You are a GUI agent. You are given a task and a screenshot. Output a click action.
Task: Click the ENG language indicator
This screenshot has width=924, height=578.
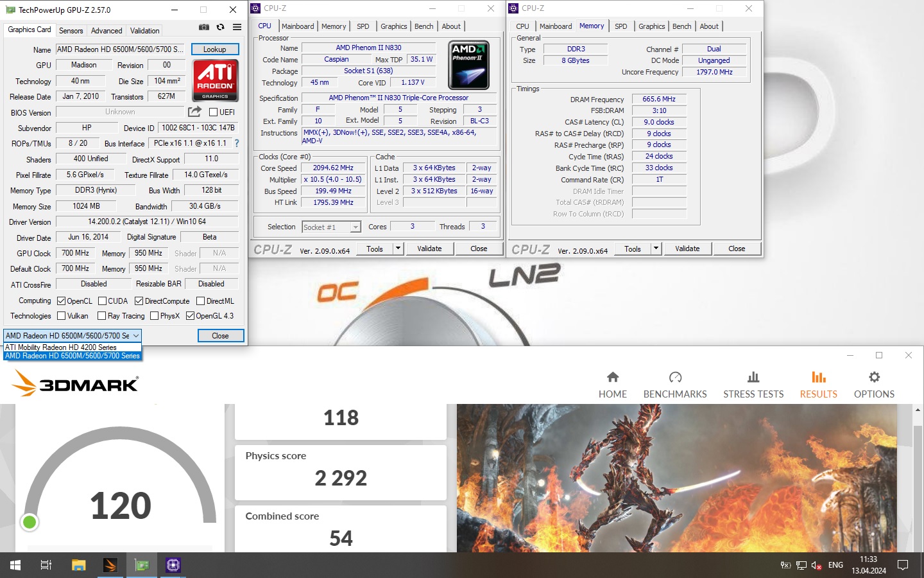[835, 565]
